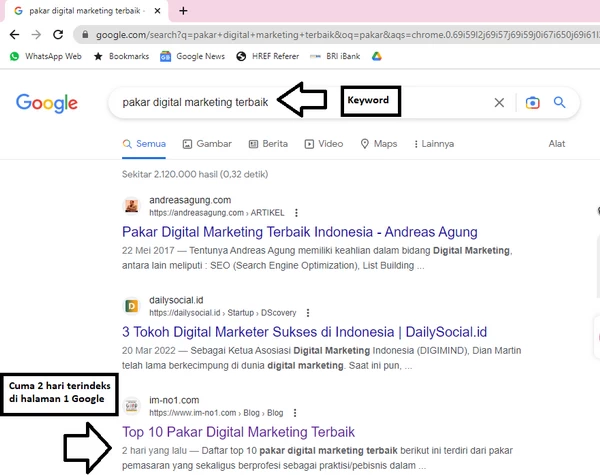Open HREF Referer bookmark
This screenshot has height=475, width=600.
pos(267,56)
